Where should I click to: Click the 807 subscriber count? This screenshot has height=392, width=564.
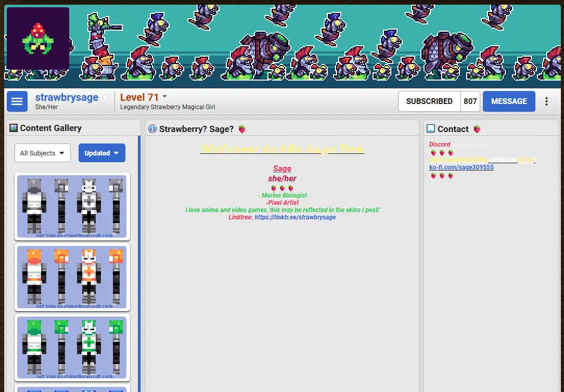(470, 101)
